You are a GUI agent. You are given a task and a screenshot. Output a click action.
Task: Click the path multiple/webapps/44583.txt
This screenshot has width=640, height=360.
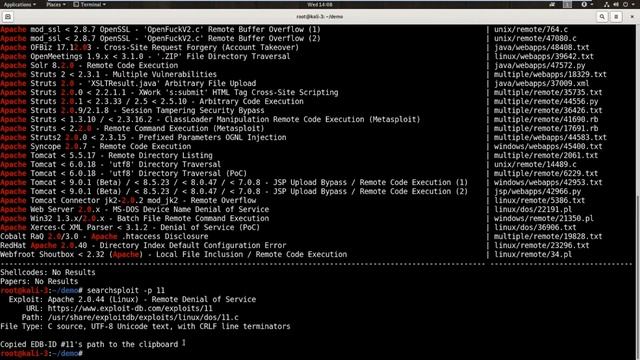[x=550, y=137]
